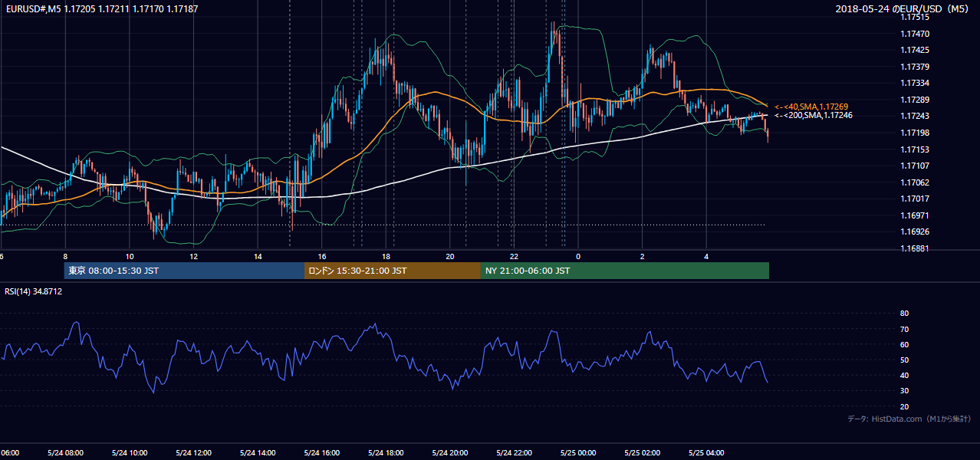
Task: Click the 5/24 18:00 time axis label
Action: (386, 453)
